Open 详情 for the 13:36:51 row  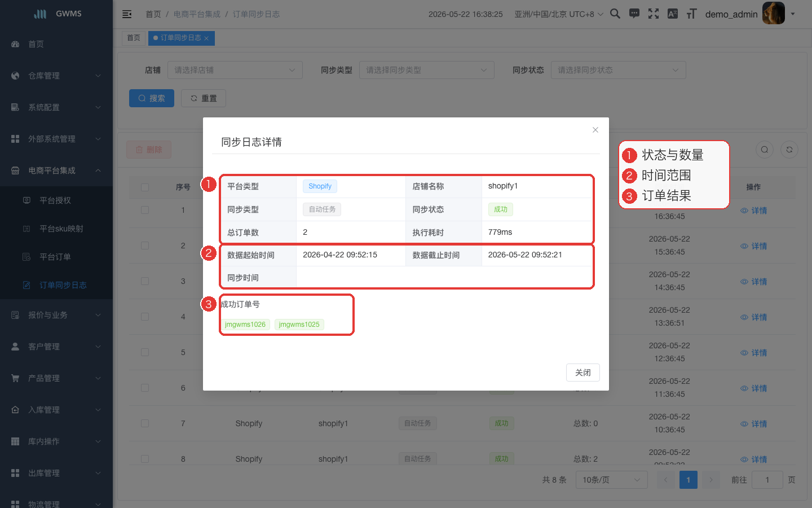click(x=754, y=317)
